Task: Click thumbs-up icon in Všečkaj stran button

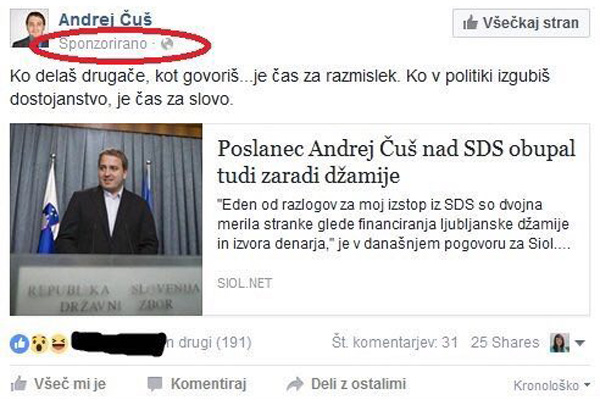Action: [x=470, y=23]
